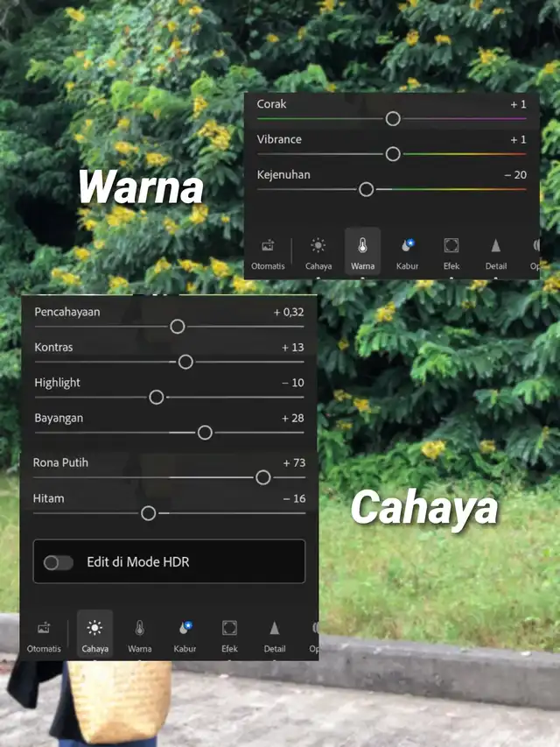Click the Kejenuhan slider handle
The image size is (560, 747).
367,189
